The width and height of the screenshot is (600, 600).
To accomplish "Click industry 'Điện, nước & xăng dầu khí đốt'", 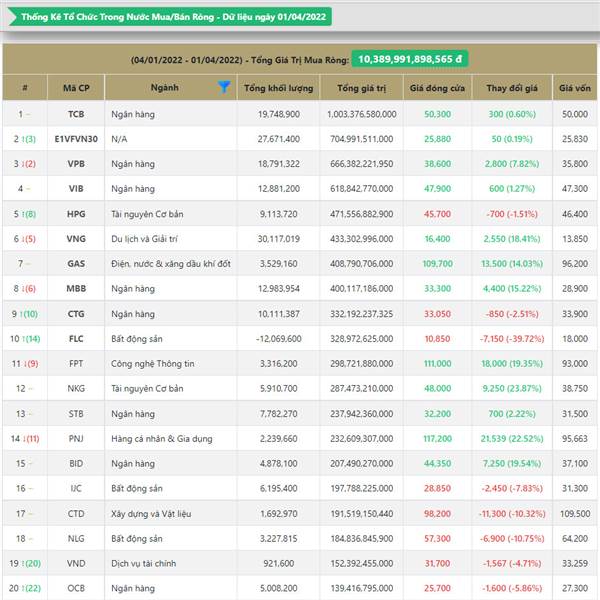I will [171, 264].
